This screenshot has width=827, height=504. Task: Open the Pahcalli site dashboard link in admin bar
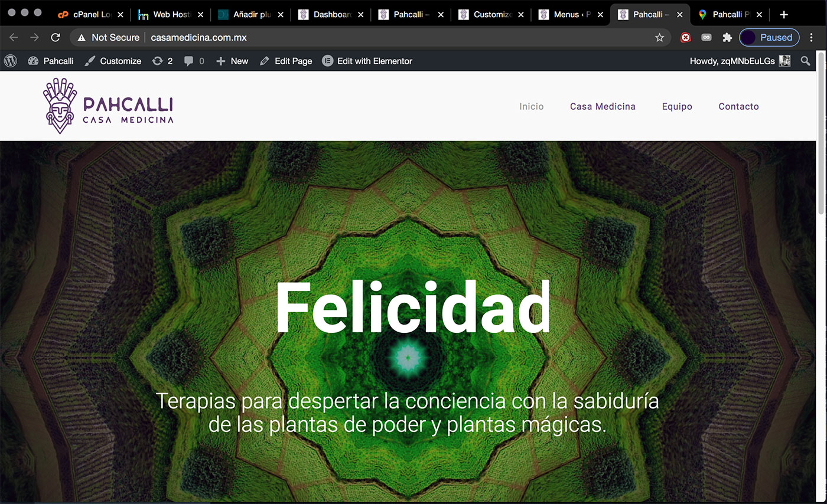[x=51, y=61]
